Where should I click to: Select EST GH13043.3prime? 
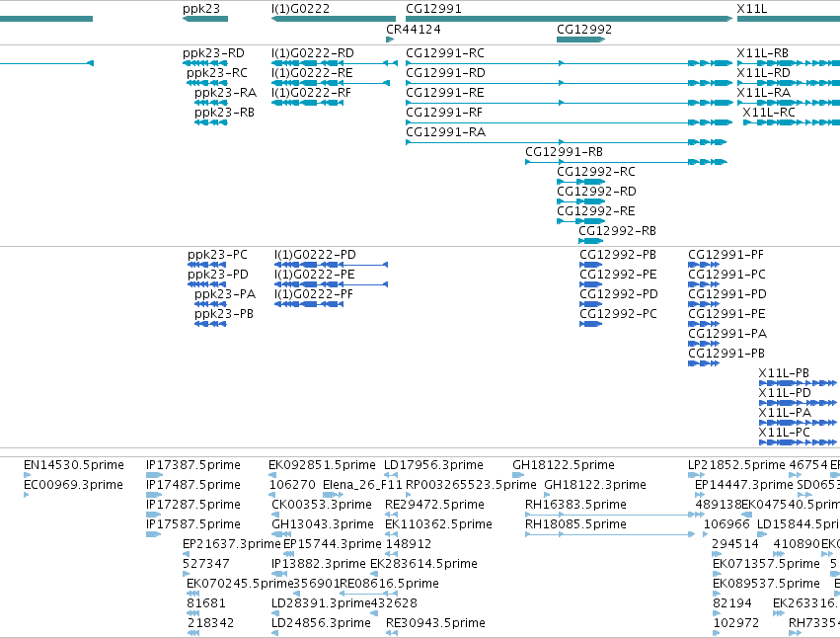pos(323,524)
